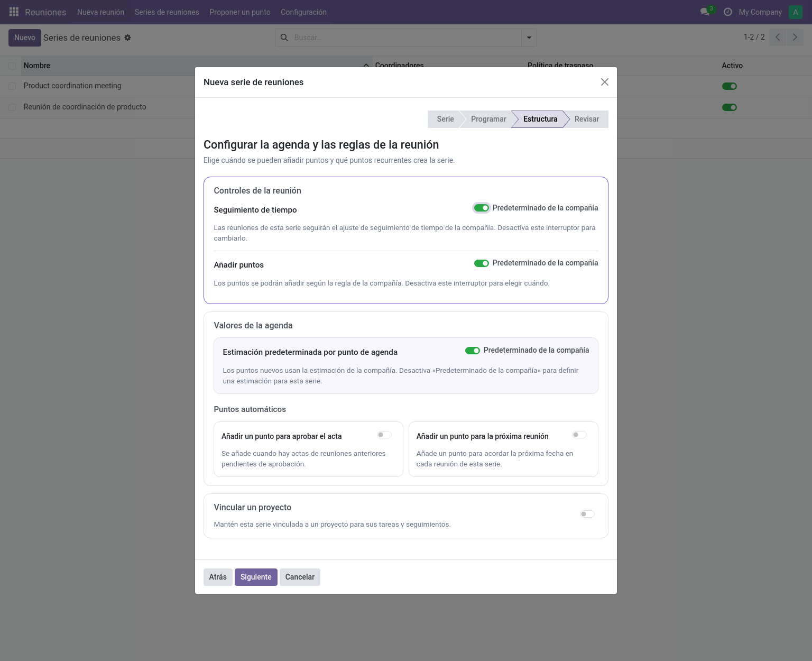Click the Reuniones app title
This screenshot has width=812, height=661.
click(x=45, y=12)
